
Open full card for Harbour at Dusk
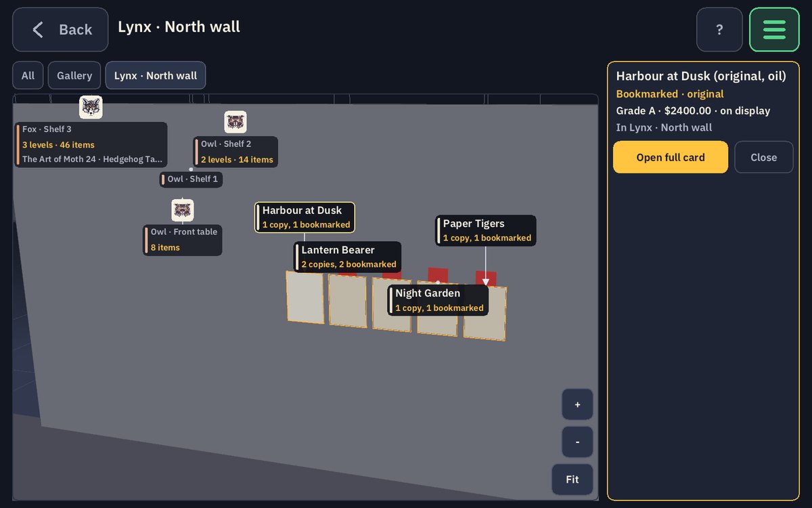pyautogui.click(x=671, y=157)
